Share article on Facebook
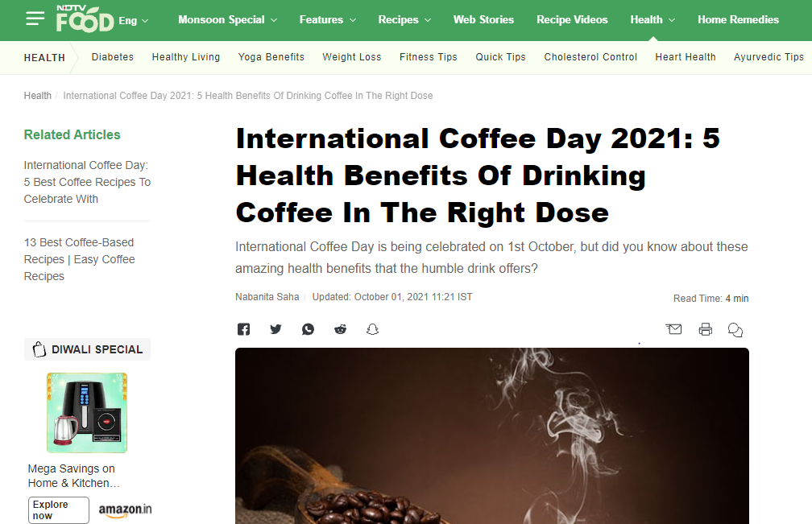Screen dimensions: 812x524 coord(243,329)
